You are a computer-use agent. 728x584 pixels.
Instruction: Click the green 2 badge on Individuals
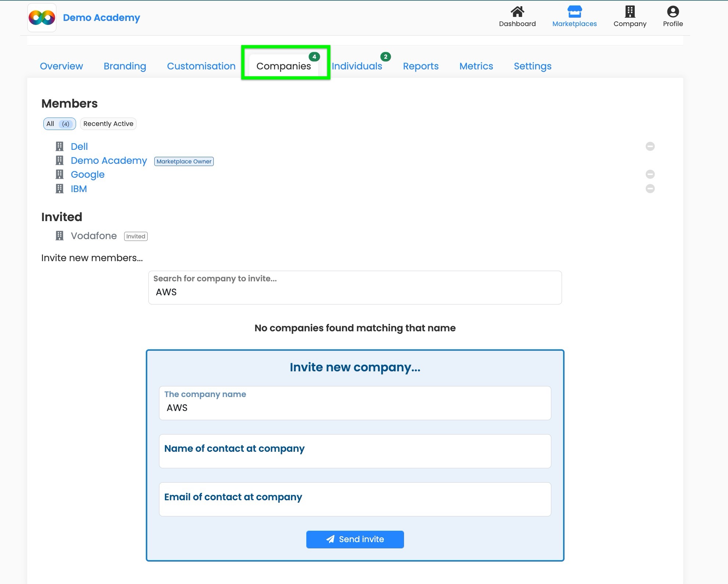pos(385,57)
